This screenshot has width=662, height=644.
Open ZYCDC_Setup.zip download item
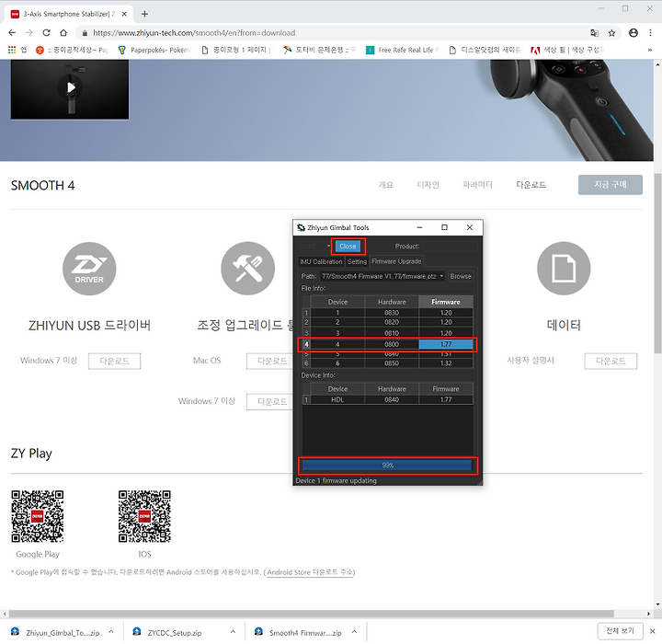click(169, 633)
